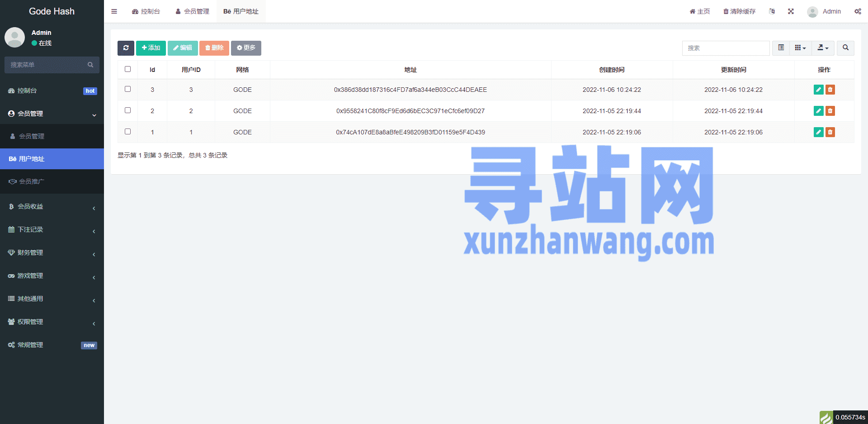Click the 删除 delete toolbar button
The width and height of the screenshot is (868, 424).
pos(214,48)
